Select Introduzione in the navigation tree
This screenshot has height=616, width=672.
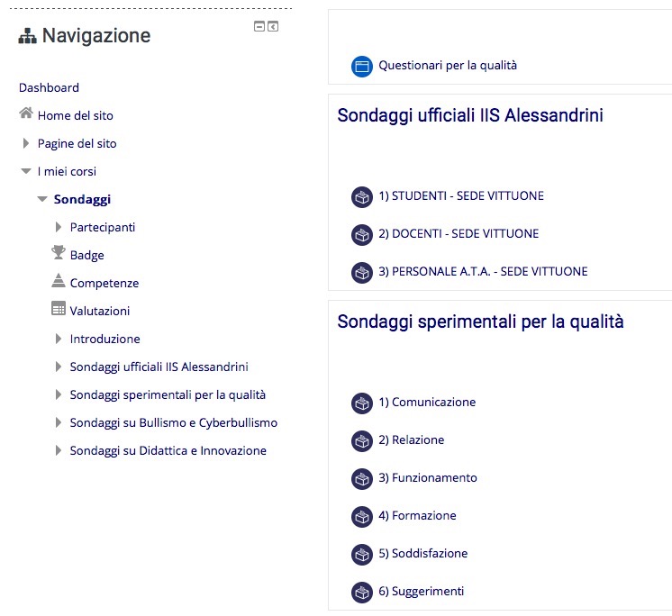coord(105,339)
